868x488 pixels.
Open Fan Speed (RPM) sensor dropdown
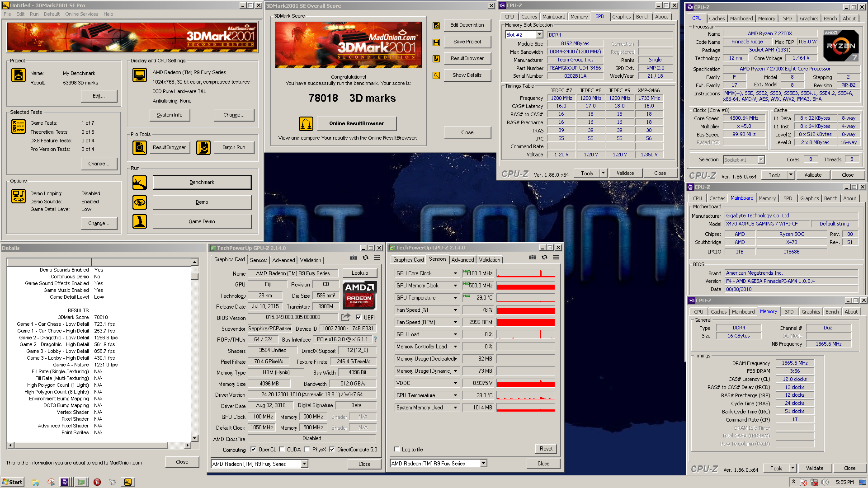tap(455, 322)
